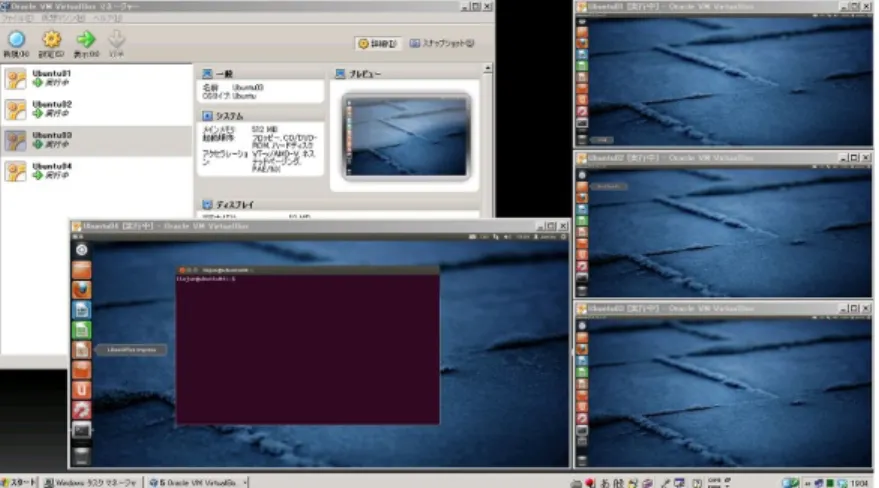Launch Firefox in the Ubuntu01 window launcher
The width and height of the screenshot is (879, 488).
(582, 43)
